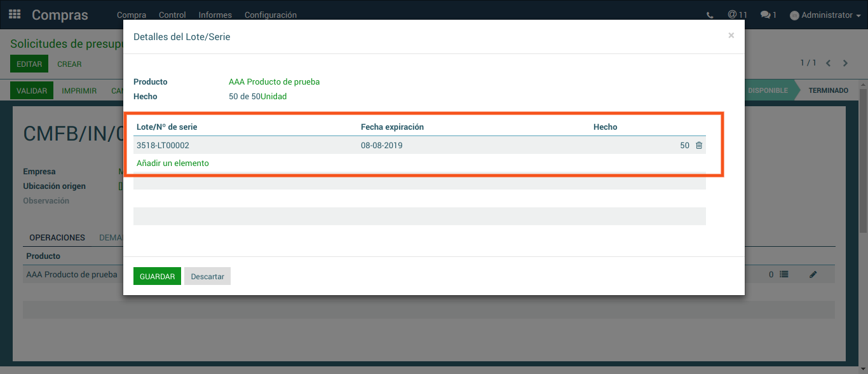
Task: Click the pencil edit icon in operations row
Action: click(813, 275)
